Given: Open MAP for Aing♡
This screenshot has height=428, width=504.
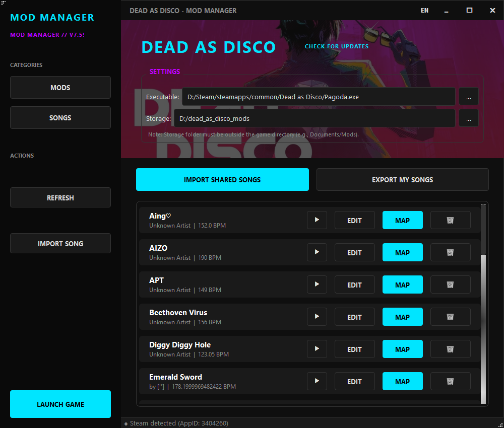Looking at the screenshot, I should [x=402, y=220].
